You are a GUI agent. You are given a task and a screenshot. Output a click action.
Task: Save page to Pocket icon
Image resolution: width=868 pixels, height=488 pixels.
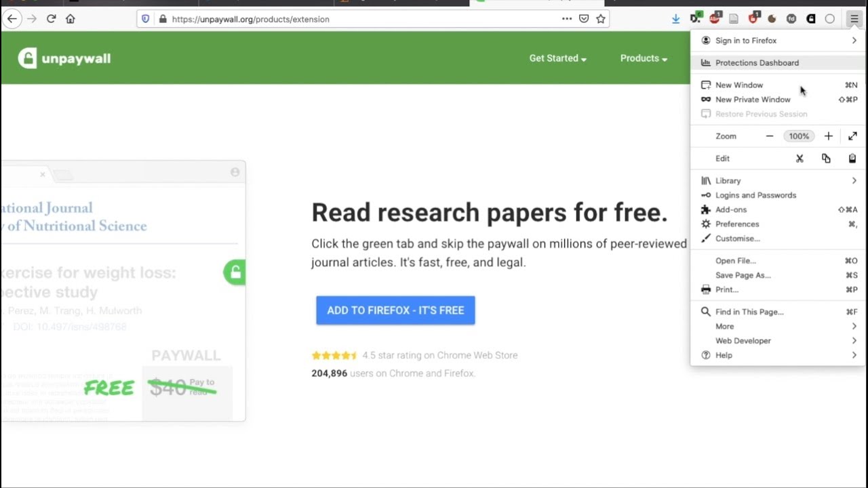[x=584, y=19]
